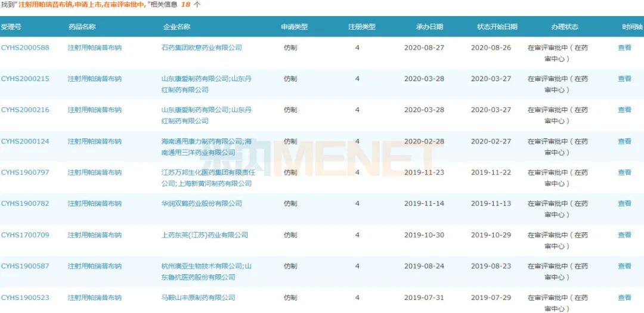Select status start date 2019-08-23
Image resolution: width=644 pixels, height=313 pixels.
pyautogui.click(x=491, y=266)
